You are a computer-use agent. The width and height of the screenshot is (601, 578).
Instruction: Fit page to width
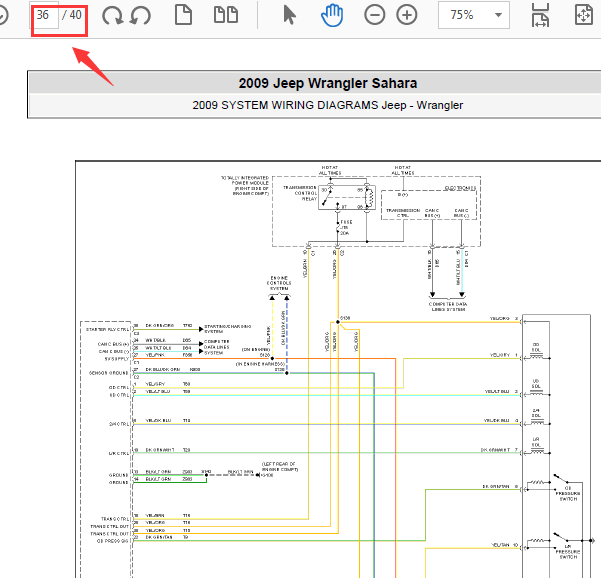pos(540,15)
